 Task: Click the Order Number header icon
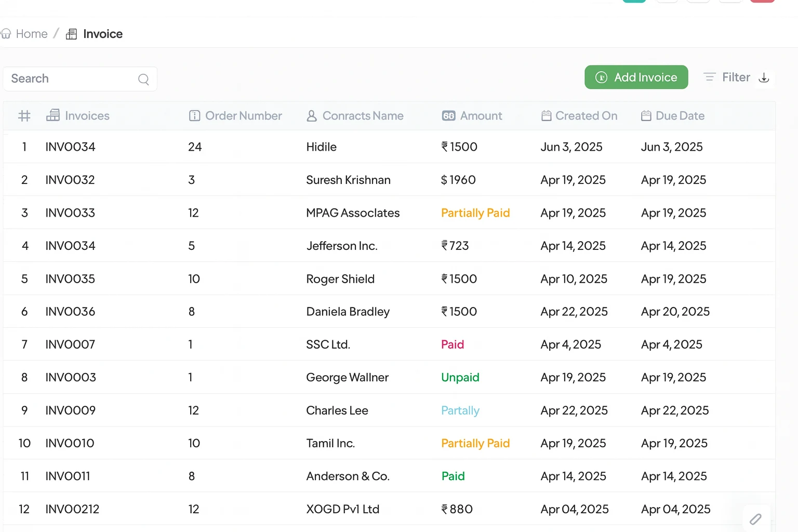point(194,116)
